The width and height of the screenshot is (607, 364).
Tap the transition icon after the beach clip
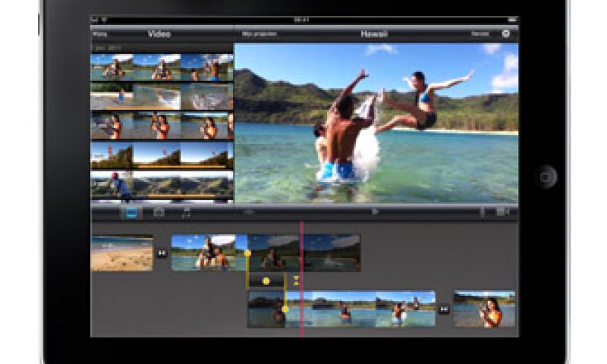click(162, 253)
